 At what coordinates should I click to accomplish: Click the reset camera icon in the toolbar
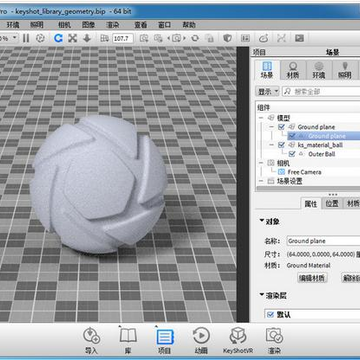[x=195, y=39]
